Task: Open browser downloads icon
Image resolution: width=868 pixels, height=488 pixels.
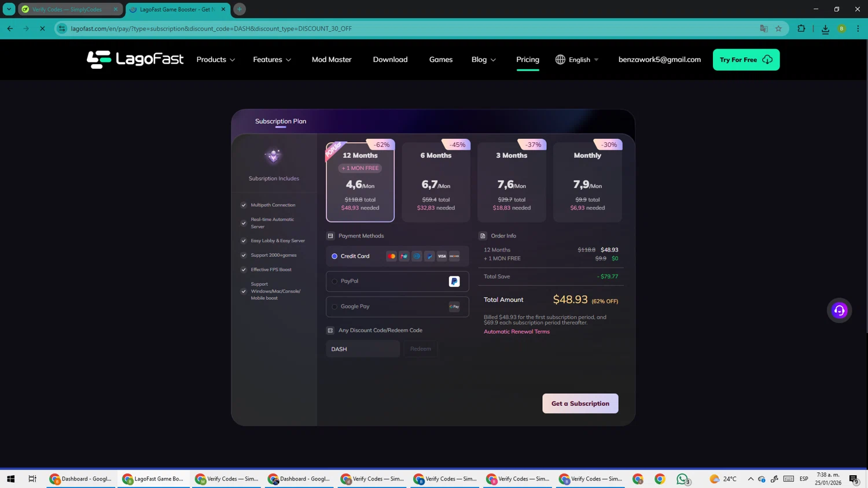Action: point(825,29)
